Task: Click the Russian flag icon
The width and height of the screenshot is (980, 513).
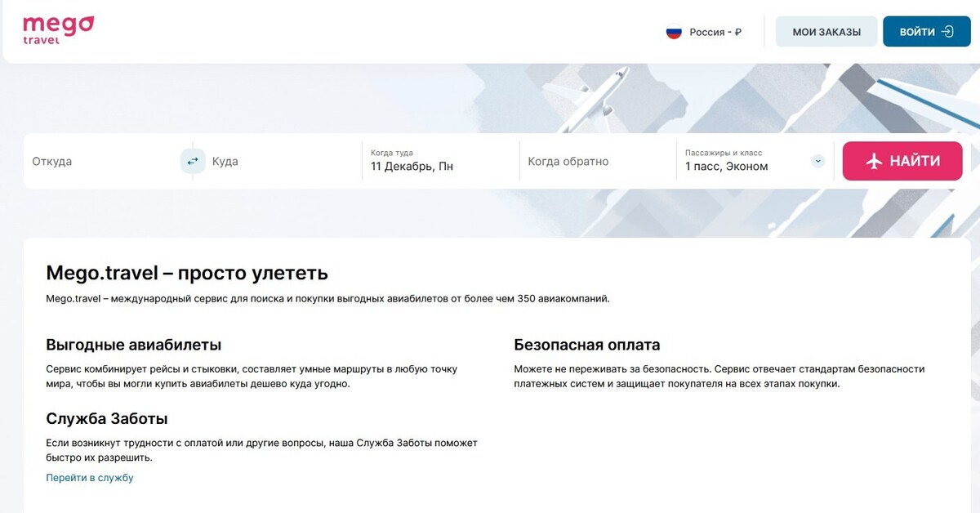Action: point(674,32)
